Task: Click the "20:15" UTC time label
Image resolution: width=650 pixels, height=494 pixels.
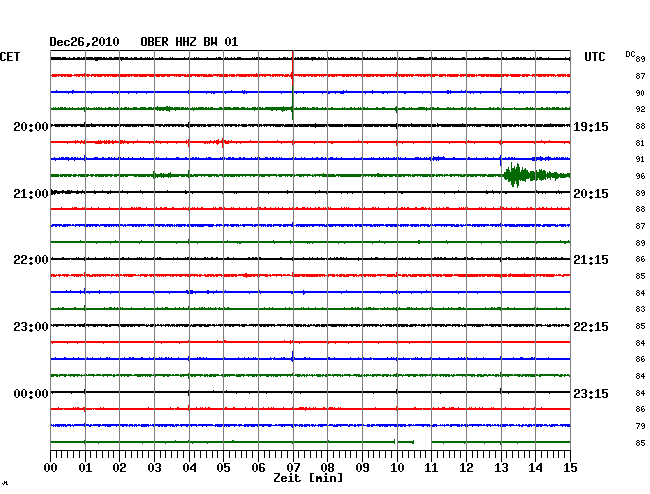Action: point(591,194)
